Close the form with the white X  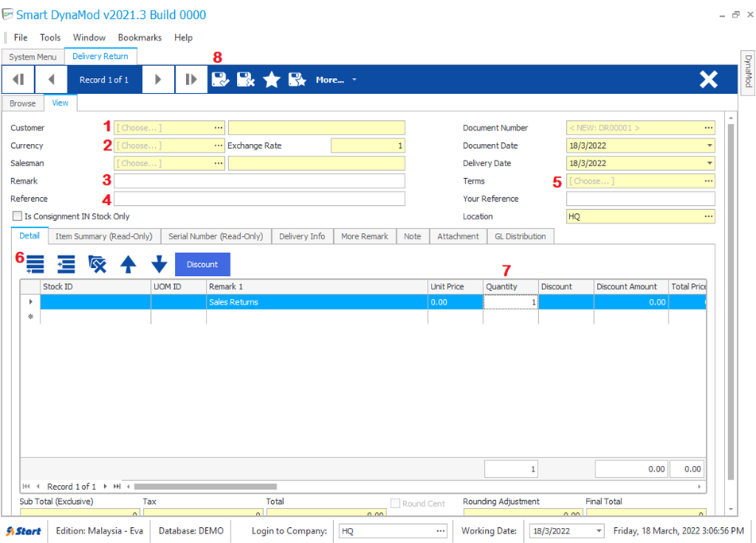[x=708, y=80]
